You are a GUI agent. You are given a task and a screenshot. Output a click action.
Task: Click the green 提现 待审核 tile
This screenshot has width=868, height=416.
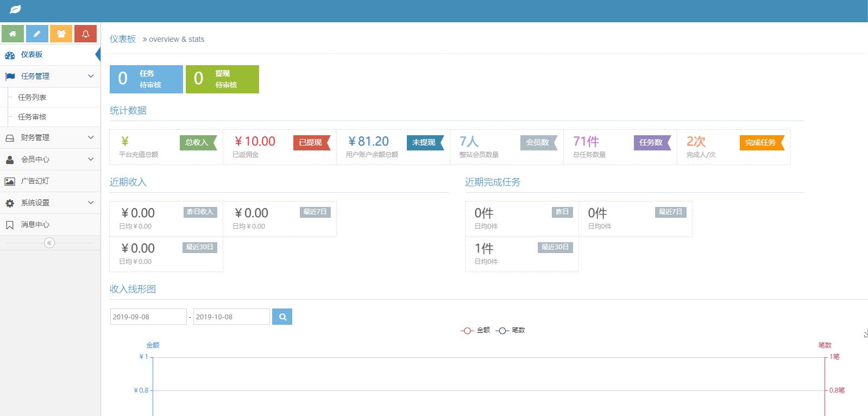click(222, 79)
